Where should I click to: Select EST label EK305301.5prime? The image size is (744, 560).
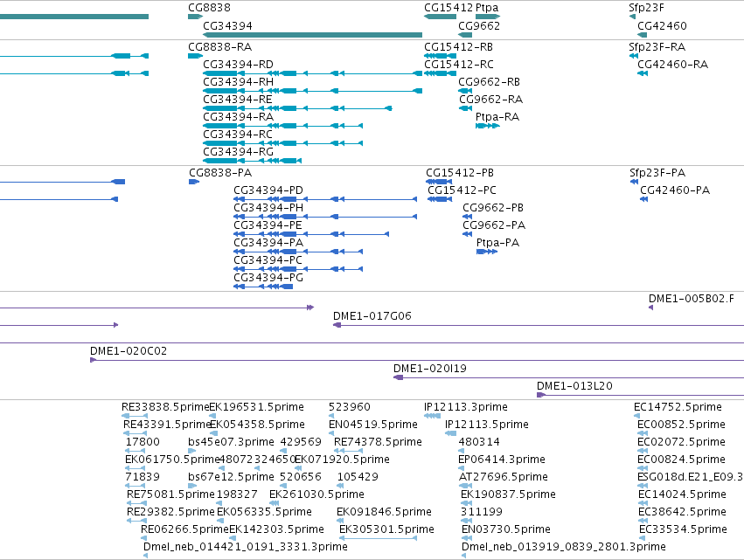[386, 529]
